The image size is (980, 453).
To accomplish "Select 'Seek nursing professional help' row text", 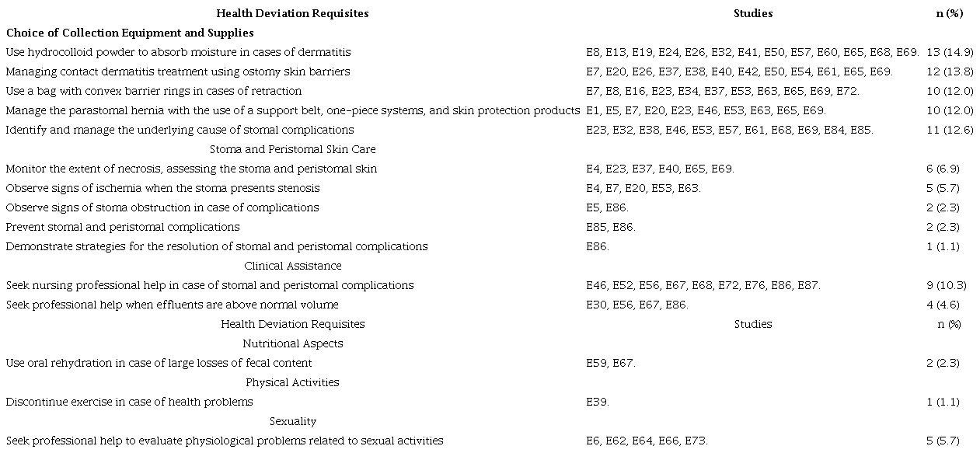I will [210, 285].
